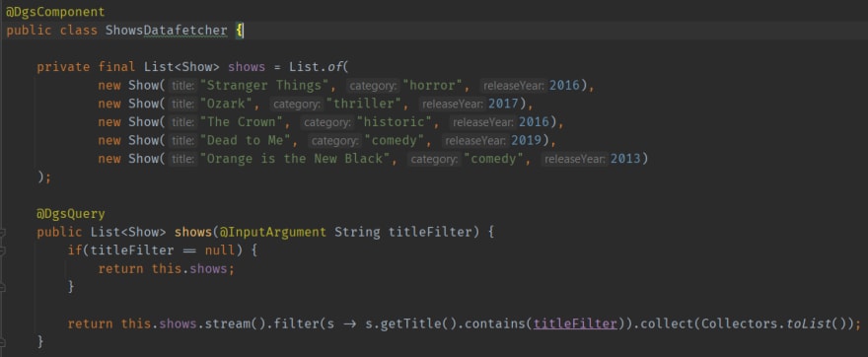This screenshot has width=868, height=357.
Task: Click the @DgsComponent annotation
Action: tap(55, 12)
